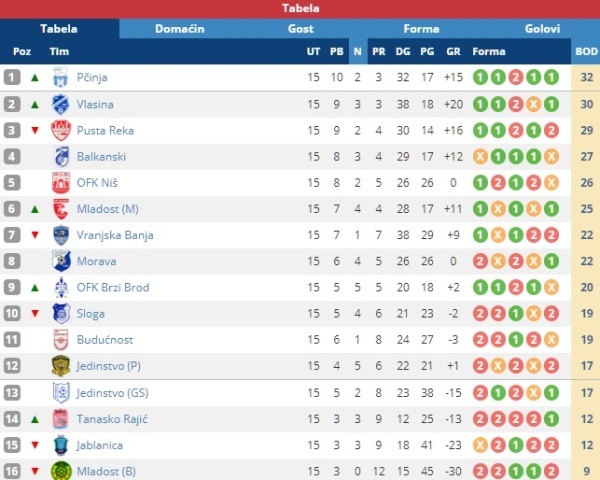Sort by the BOD column header
Viewport: 600px width, 480px height.
tap(586, 51)
